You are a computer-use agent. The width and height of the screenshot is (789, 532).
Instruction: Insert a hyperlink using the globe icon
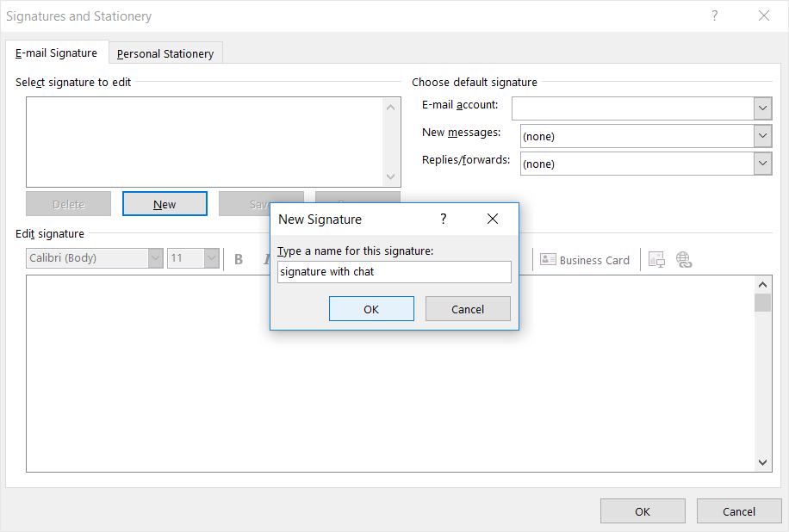(x=683, y=259)
